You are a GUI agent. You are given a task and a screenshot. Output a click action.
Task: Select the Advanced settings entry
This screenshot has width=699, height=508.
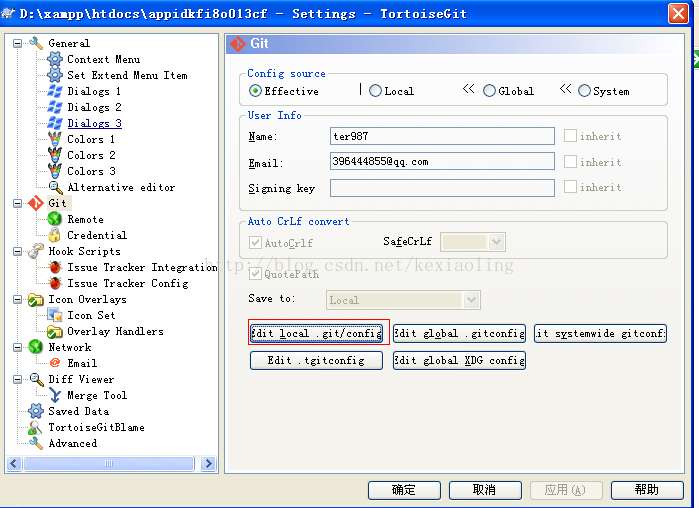coord(73,443)
